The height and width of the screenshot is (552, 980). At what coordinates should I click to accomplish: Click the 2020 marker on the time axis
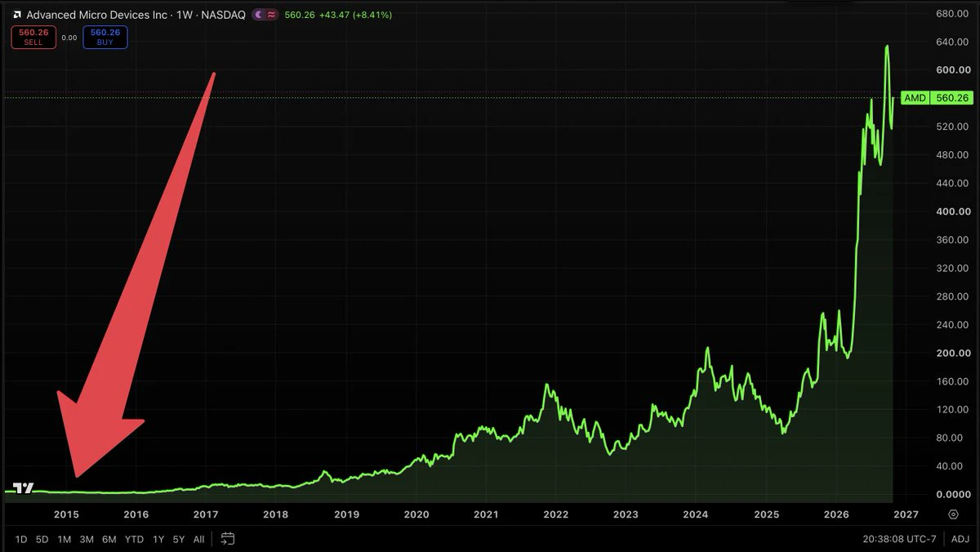tap(416, 514)
